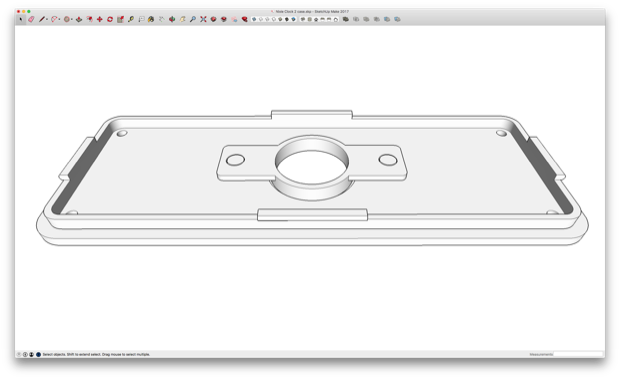Select the Intersect solid tool

tap(356, 19)
